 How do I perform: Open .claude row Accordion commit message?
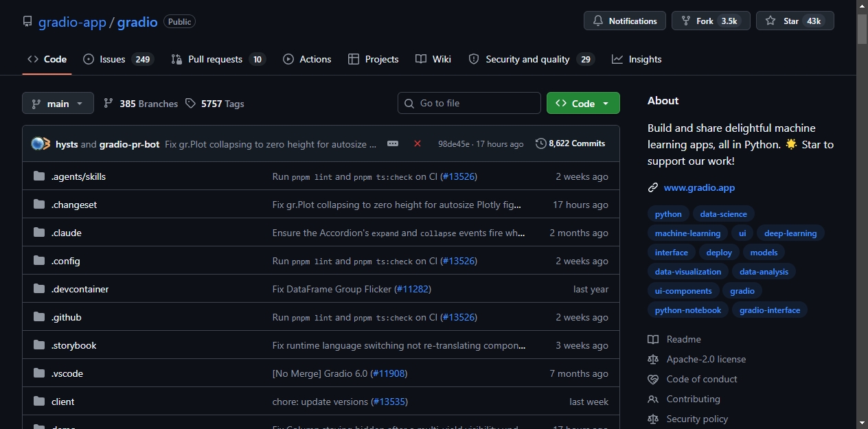pyautogui.click(x=399, y=233)
